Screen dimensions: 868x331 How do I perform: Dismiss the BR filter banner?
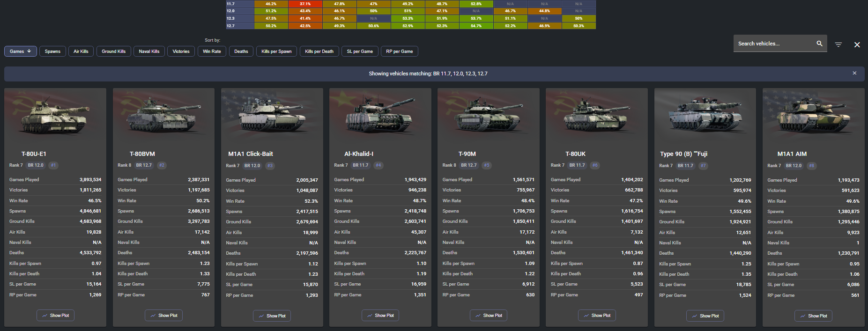click(x=854, y=73)
